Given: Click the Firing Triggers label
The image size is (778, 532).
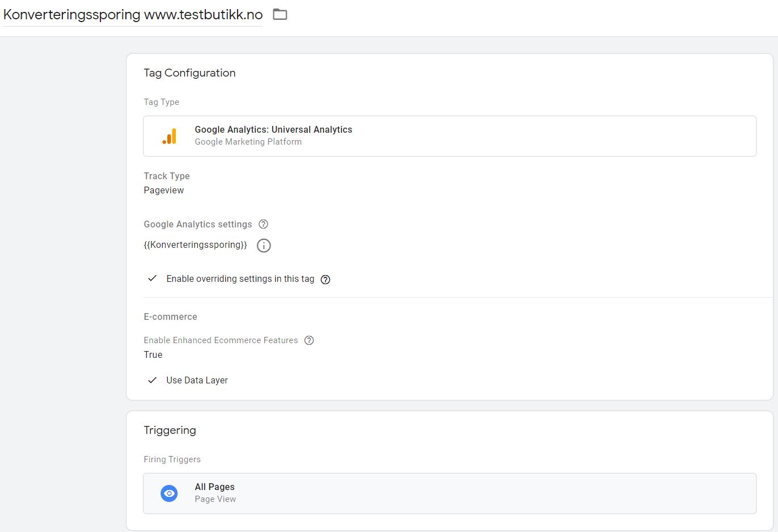Looking at the screenshot, I should [172, 459].
